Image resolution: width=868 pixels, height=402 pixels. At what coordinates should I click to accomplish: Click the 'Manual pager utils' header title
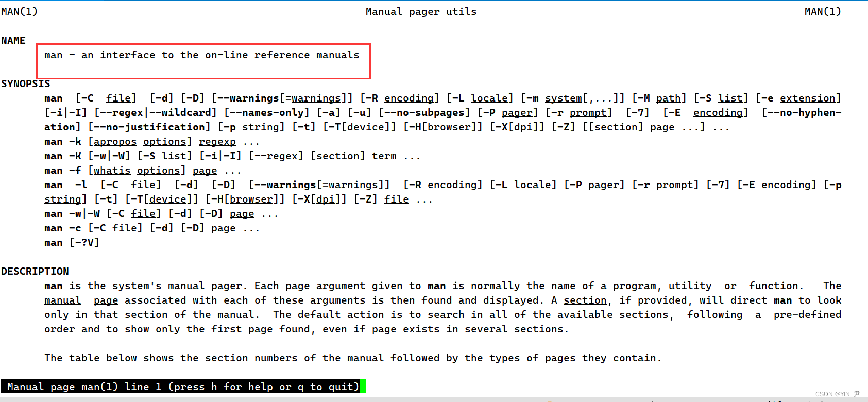tap(421, 11)
